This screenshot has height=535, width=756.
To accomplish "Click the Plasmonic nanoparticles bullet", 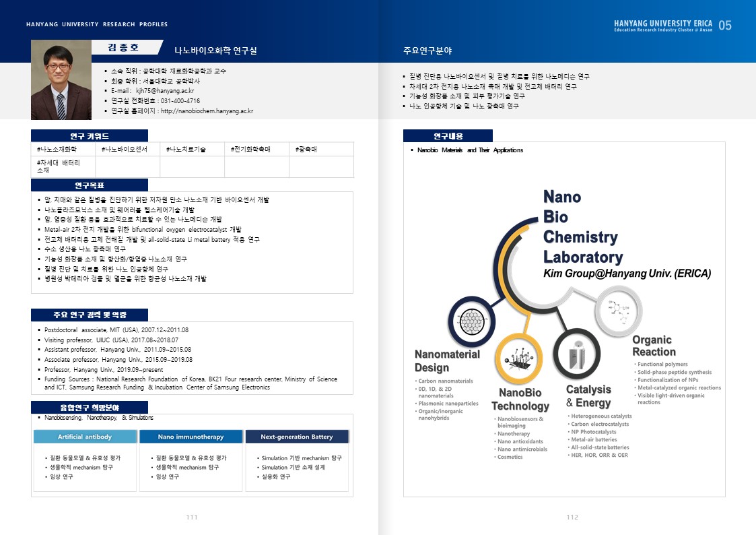I will [x=448, y=404].
